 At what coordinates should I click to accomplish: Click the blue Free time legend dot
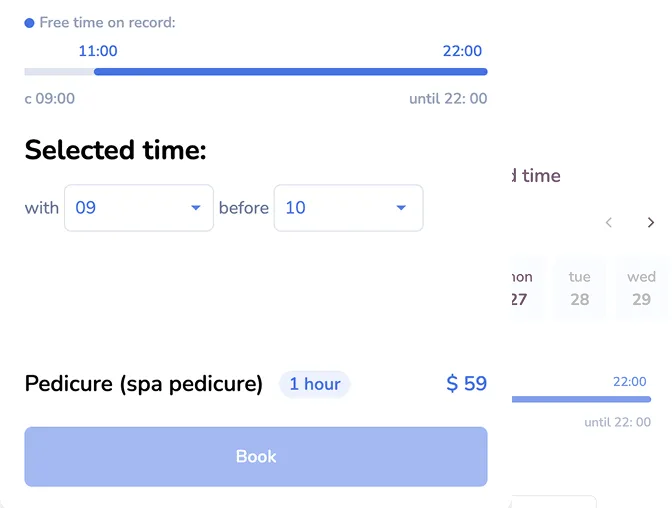click(x=29, y=23)
